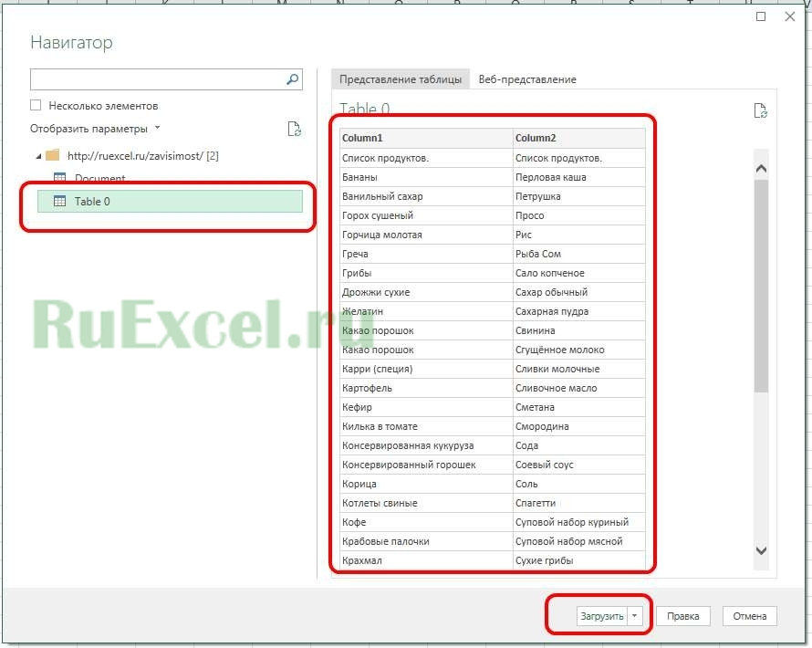Maximize the Навигатор dialog window
The height and width of the screenshot is (648, 812).
pos(761,16)
